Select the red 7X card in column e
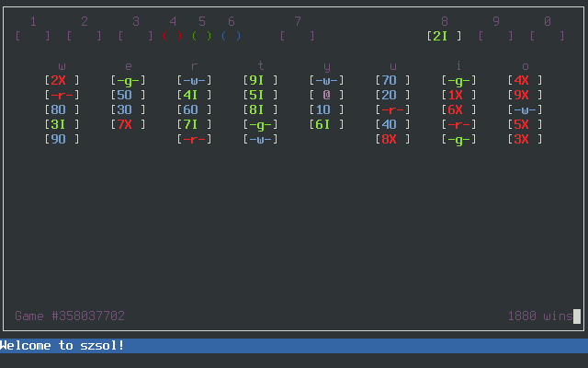The width and height of the screenshot is (588, 368). [129, 124]
